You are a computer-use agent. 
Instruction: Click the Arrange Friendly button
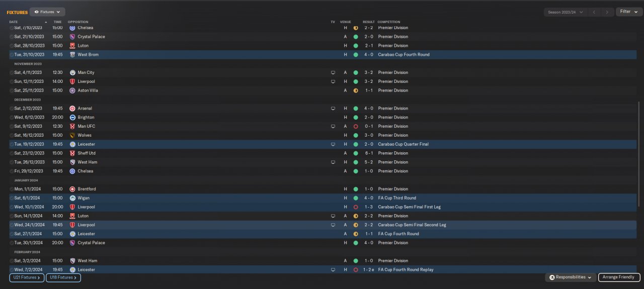(x=619, y=277)
